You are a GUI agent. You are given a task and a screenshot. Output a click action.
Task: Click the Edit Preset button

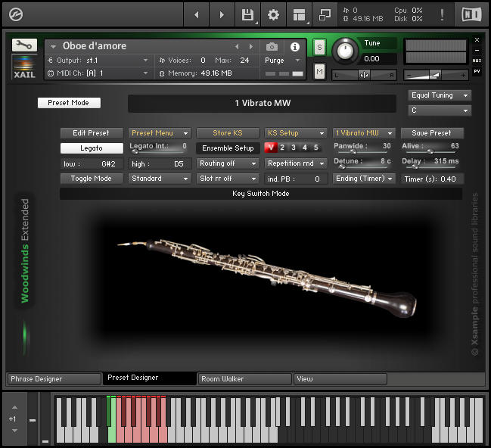92,133
